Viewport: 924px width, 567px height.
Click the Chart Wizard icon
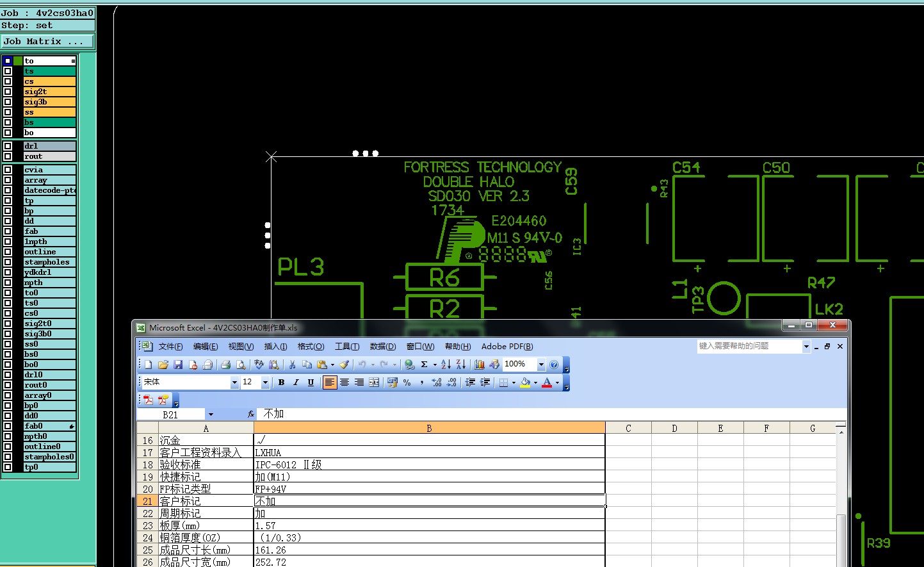tap(479, 365)
